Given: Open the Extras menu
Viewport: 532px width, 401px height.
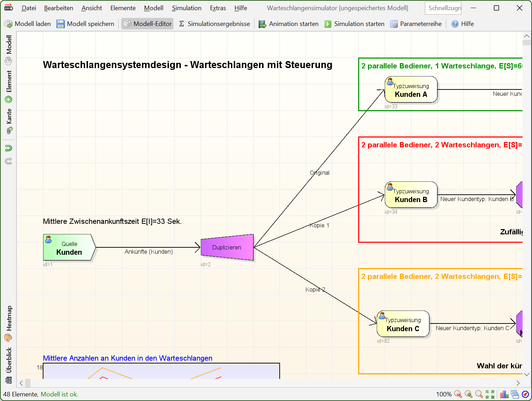Looking at the screenshot, I should (x=218, y=8).
